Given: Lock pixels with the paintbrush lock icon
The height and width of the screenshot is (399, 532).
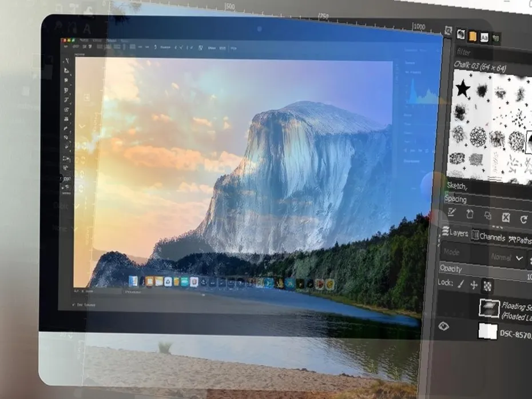Looking at the screenshot, I should 459,285.
